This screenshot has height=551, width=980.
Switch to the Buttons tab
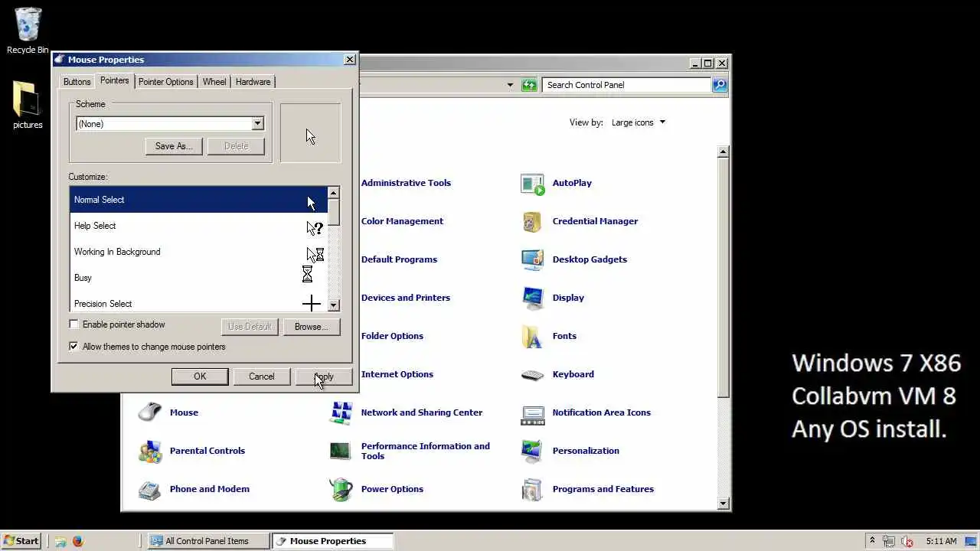pyautogui.click(x=77, y=82)
